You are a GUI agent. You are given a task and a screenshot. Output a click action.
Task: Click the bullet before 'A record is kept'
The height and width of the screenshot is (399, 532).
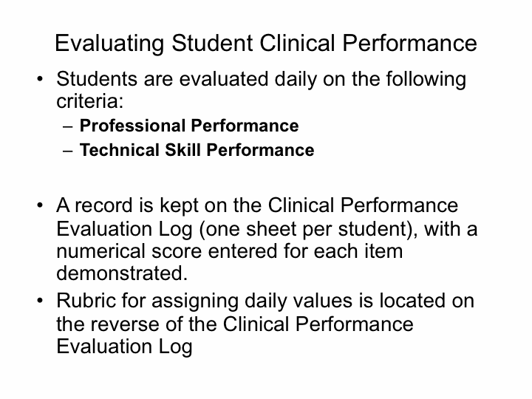click(x=40, y=205)
